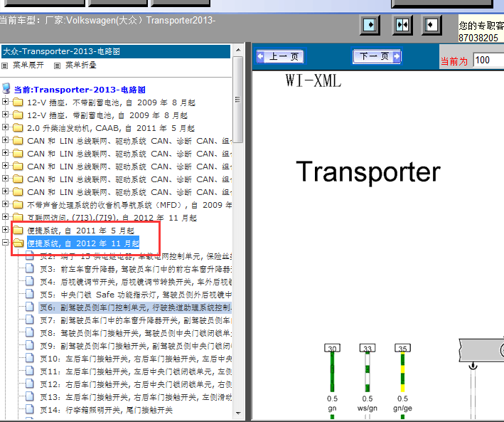Click document icon beside 页11
Viewport: 504px width, 422px height.
(30, 371)
